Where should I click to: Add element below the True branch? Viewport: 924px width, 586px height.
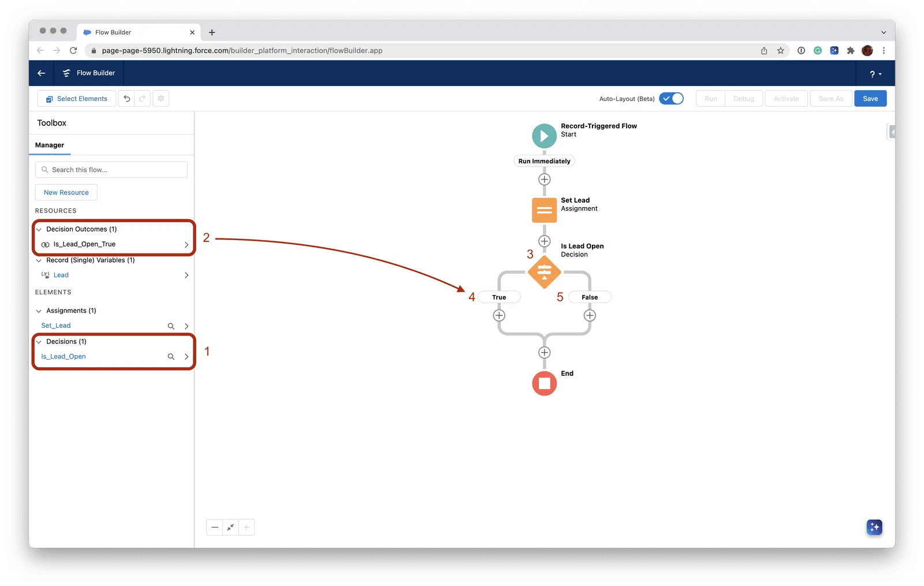click(x=499, y=315)
